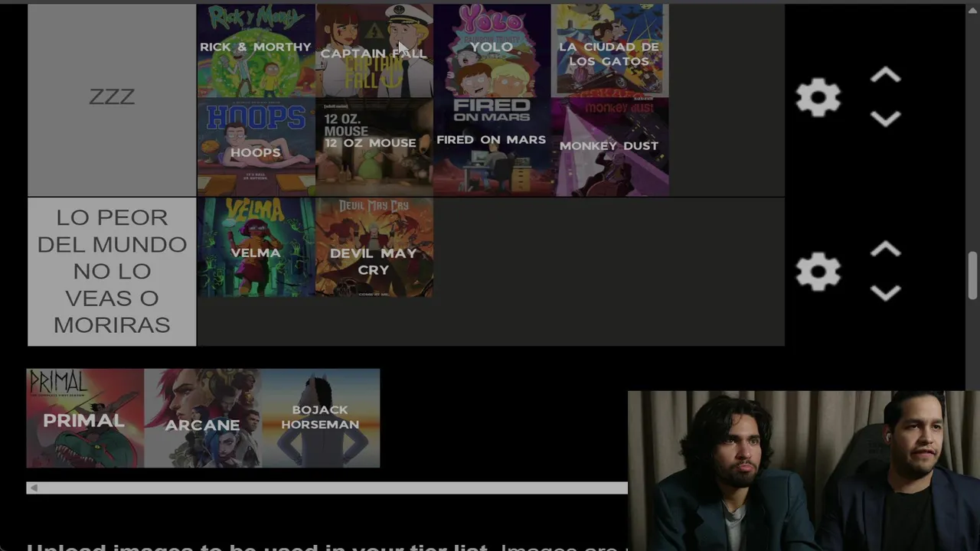Select the 12 oz Mouse thumbnail

coord(374,147)
